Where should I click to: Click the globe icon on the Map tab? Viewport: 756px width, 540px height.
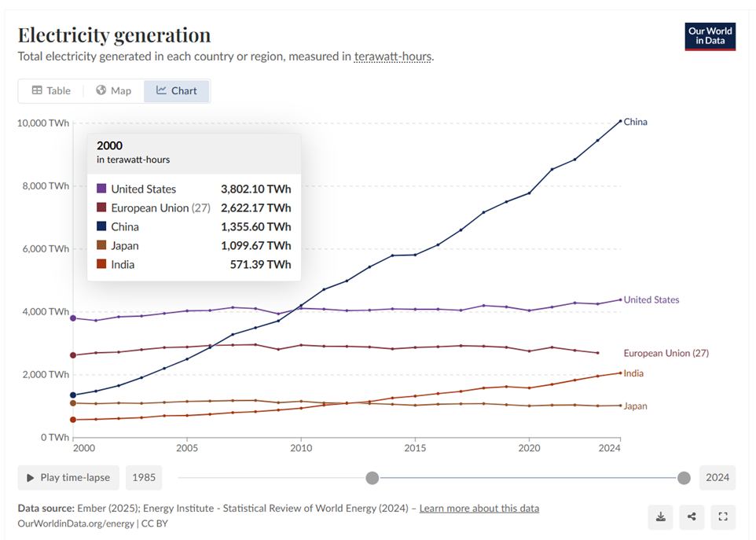pos(101,90)
